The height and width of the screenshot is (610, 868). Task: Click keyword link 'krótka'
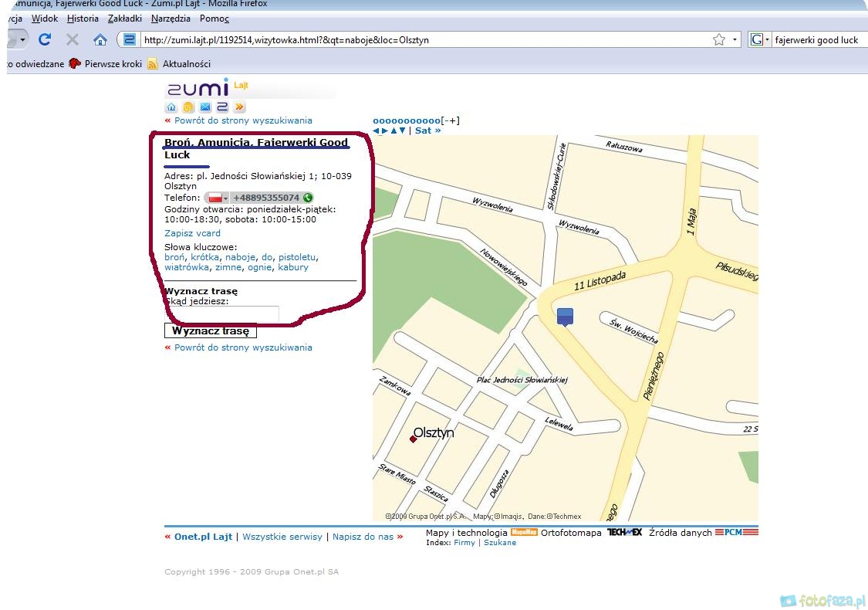tap(204, 257)
